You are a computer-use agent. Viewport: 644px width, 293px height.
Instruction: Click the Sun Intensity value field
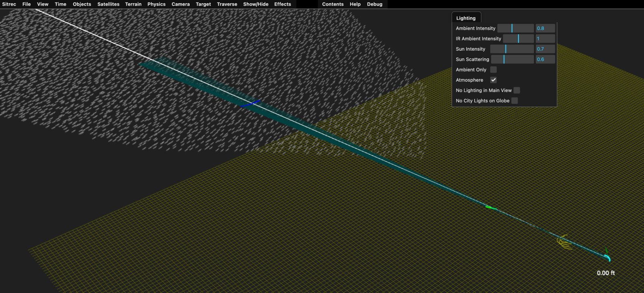[545, 49]
